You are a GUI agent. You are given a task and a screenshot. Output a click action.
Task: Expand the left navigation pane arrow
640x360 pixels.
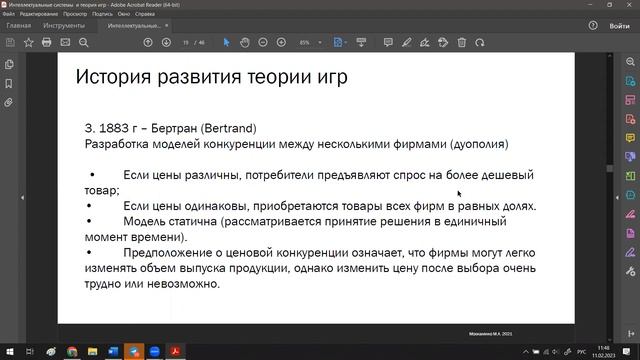pos(22,198)
